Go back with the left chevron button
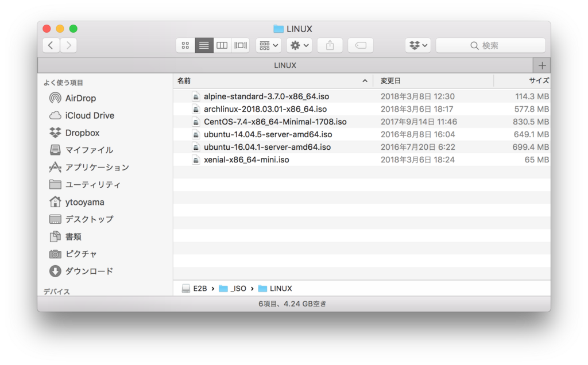 (x=51, y=45)
